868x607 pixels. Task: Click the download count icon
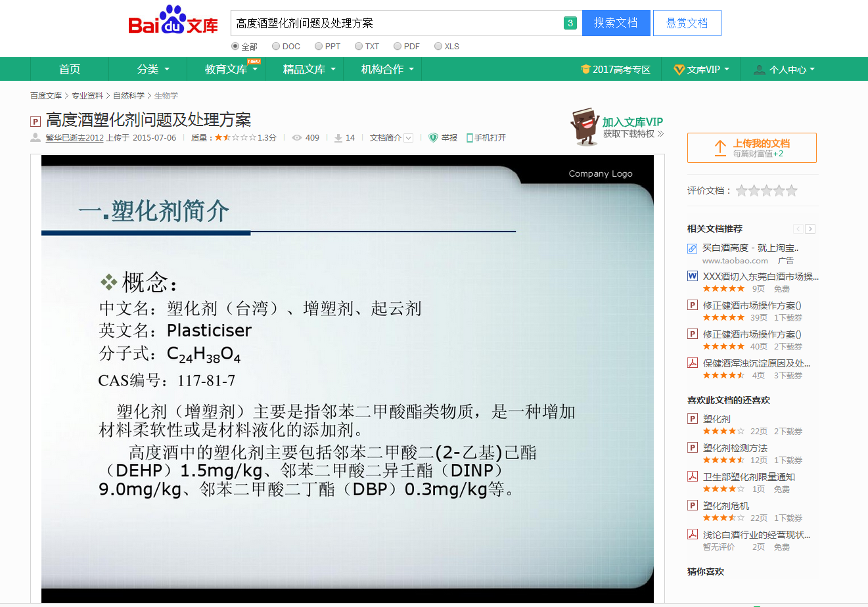338,138
